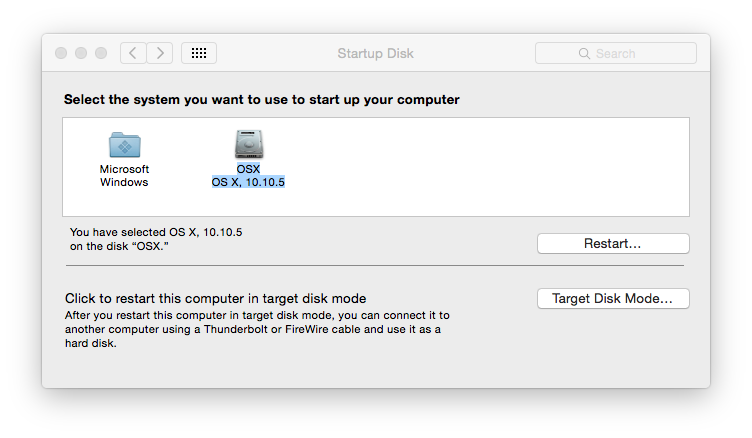Go forward with the right chevron button
Image resolution: width=752 pixels, height=438 pixels.
pyautogui.click(x=160, y=53)
